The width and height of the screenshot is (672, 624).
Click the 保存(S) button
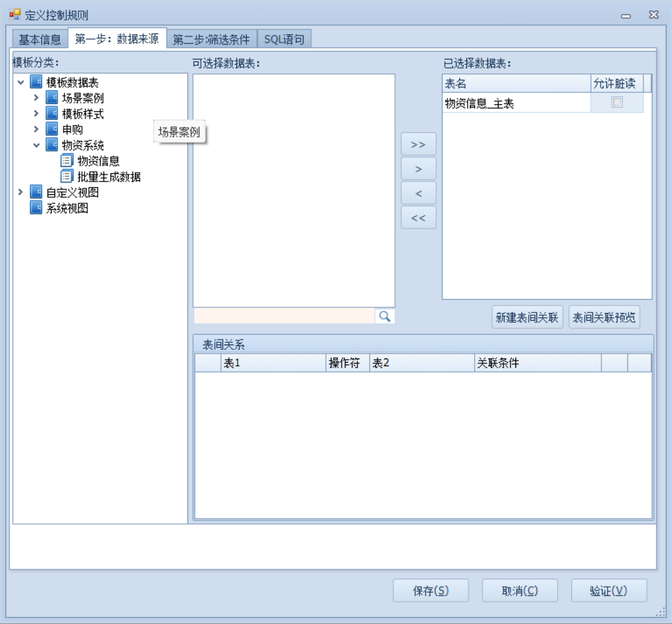pyautogui.click(x=430, y=590)
